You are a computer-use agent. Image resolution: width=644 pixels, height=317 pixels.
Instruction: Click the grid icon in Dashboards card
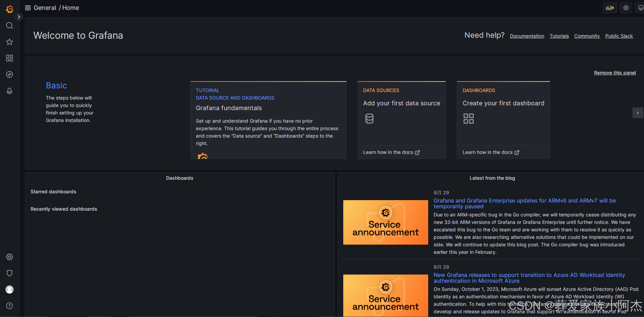(469, 119)
